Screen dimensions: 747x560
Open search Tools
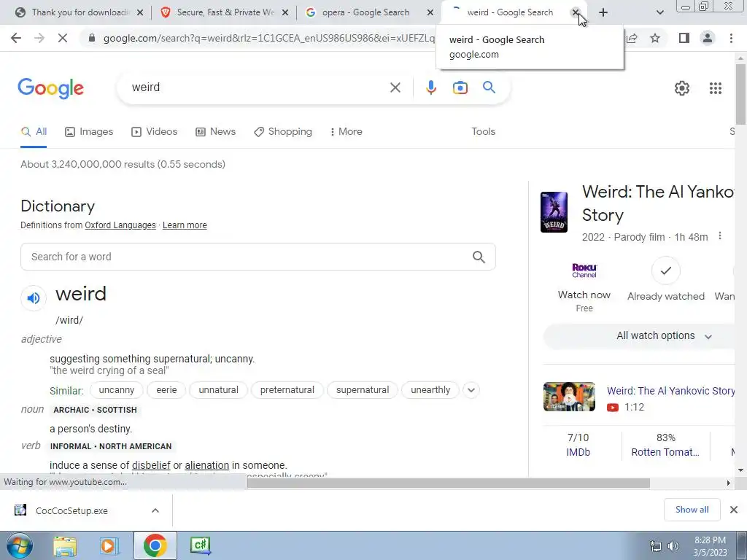tap(483, 131)
